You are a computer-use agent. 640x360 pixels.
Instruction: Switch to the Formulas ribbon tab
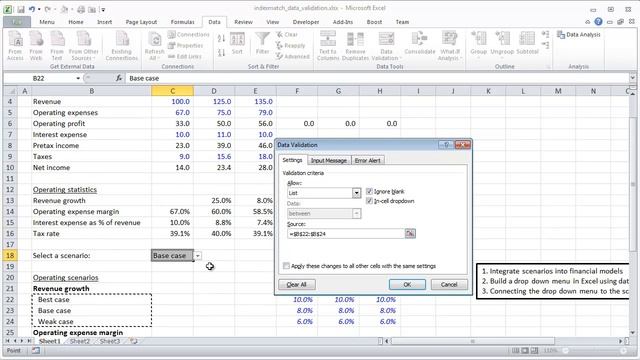[182, 22]
